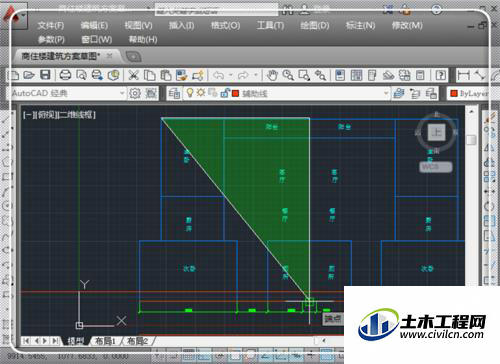Click the Copy icon
Screen dimensions: 500x364
point(150,75)
